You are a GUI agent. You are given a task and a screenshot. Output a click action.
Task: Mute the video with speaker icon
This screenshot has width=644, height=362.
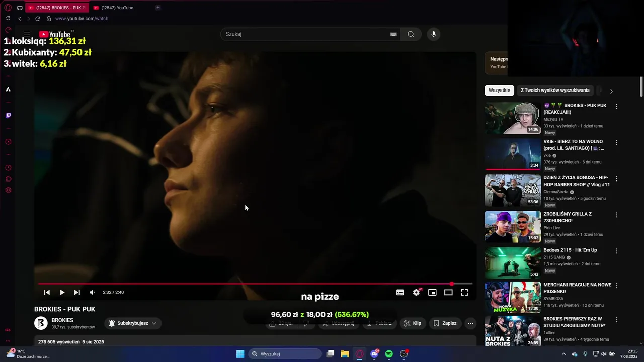(x=92, y=292)
